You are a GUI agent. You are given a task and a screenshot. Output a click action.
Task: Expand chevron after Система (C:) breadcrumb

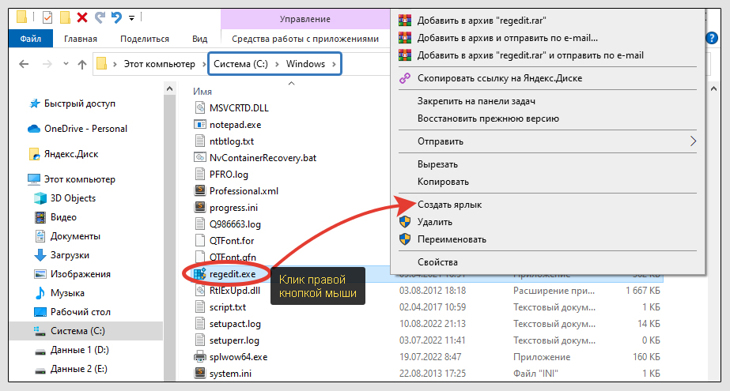pyautogui.click(x=277, y=64)
